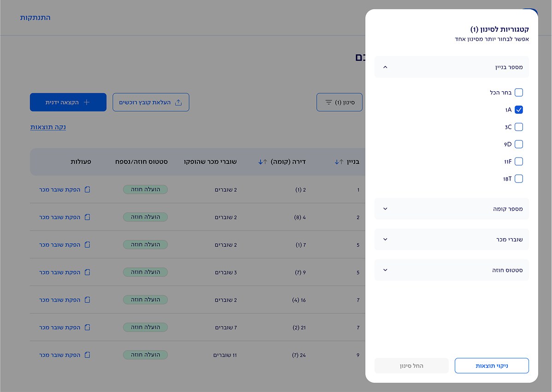Image resolution: width=552 pixels, height=392 pixels.
Task: Click the '3 שוברים' cell
Action: click(226, 273)
